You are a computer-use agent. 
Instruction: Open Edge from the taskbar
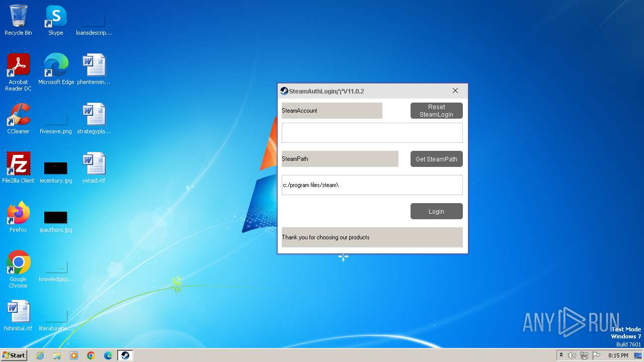(108, 355)
